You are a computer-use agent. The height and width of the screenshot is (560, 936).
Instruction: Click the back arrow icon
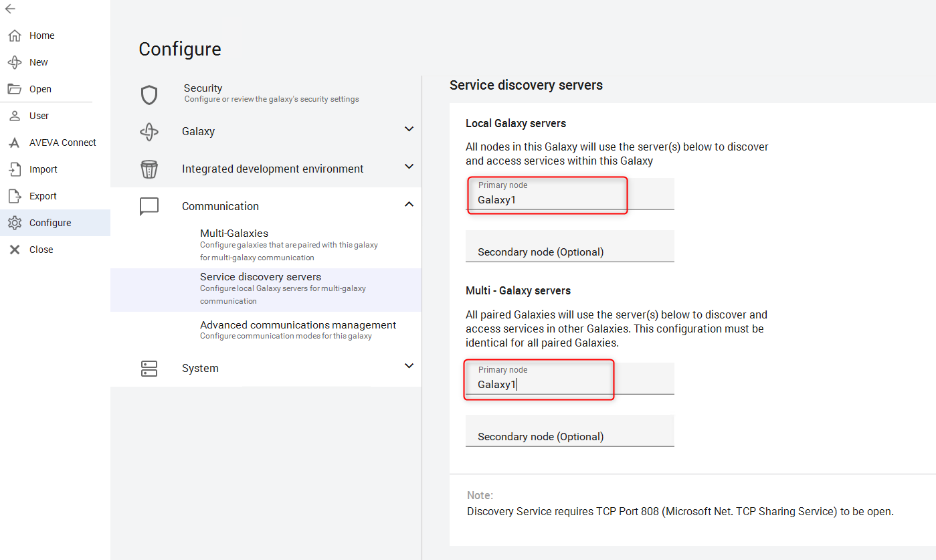coord(10,9)
